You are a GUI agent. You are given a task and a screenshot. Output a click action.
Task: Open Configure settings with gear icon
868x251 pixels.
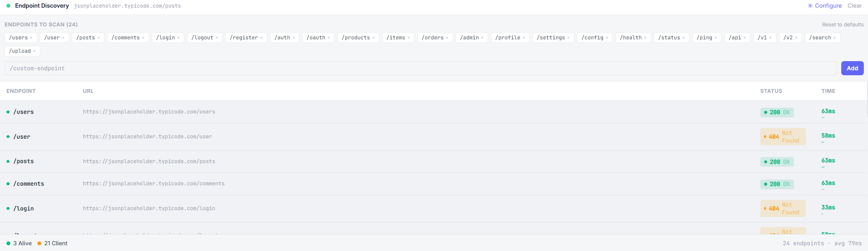point(825,6)
